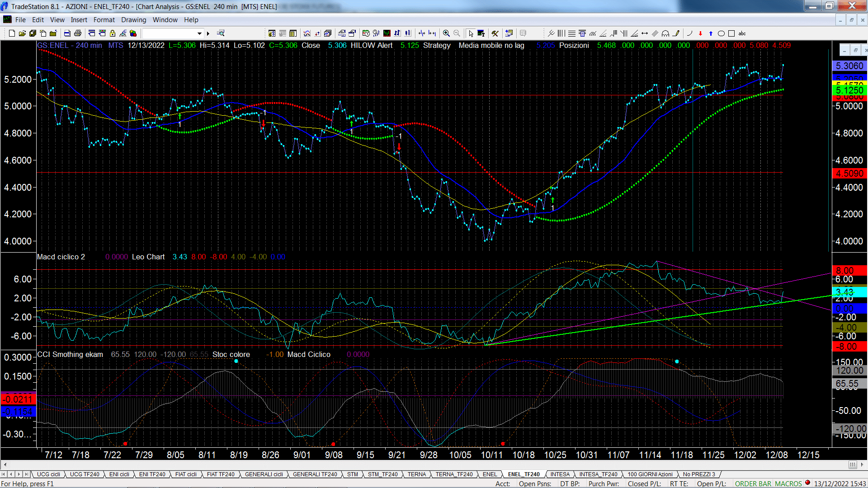Click the command line go arrow
Image resolution: width=868 pixels, height=488 pixels.
(208, 33)
